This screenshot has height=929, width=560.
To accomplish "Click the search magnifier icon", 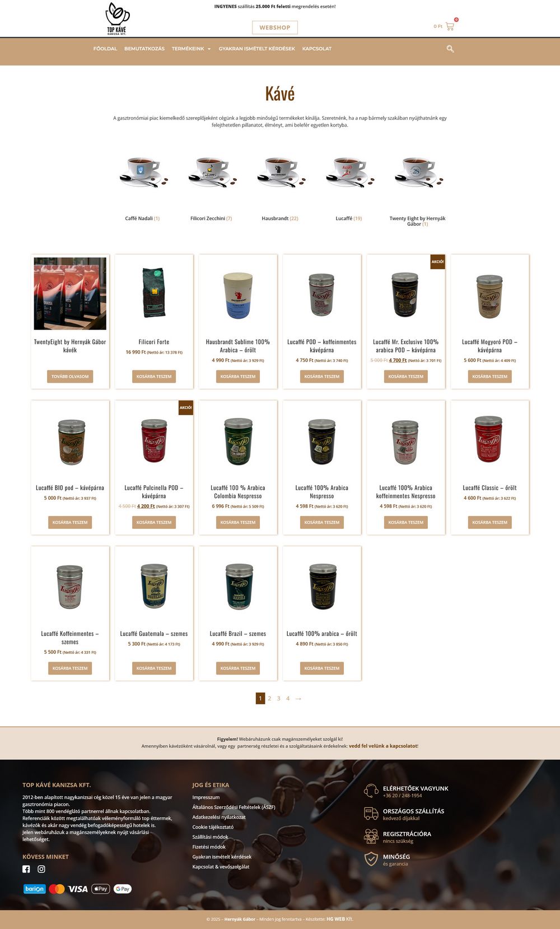I will click(x=450, y=49).
